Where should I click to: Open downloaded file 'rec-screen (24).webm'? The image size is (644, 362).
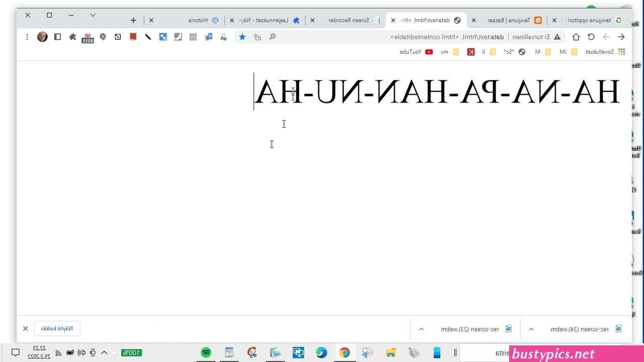(586, 329)
